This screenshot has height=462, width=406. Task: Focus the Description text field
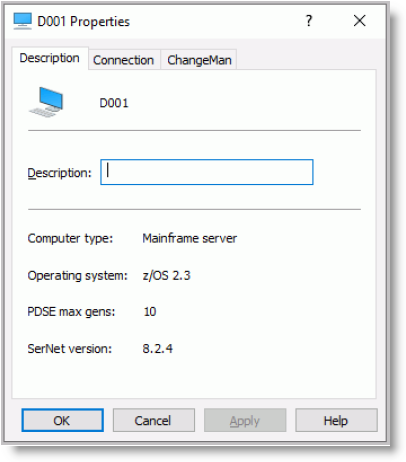point(207,172)
